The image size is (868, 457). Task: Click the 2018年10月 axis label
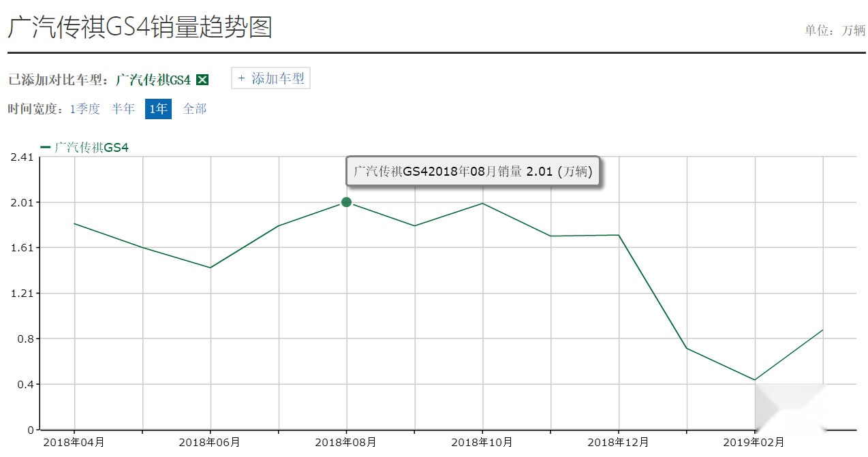pos(482,442)
